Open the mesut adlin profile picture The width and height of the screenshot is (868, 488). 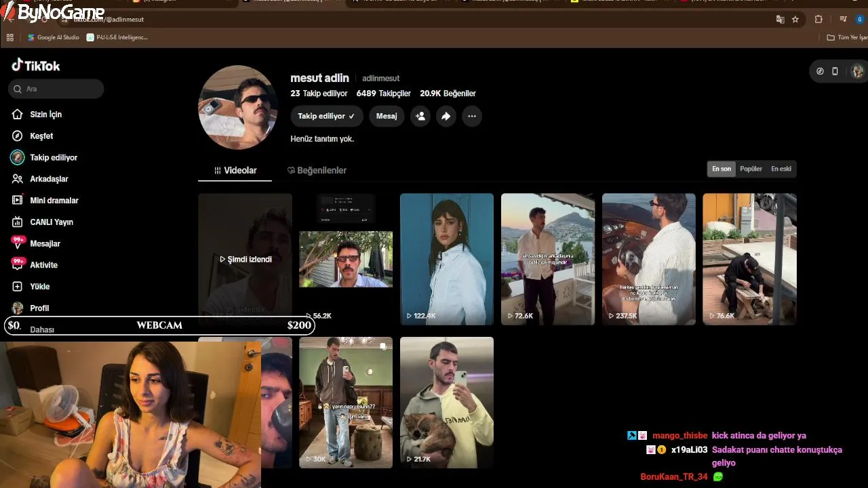point(238,107)
